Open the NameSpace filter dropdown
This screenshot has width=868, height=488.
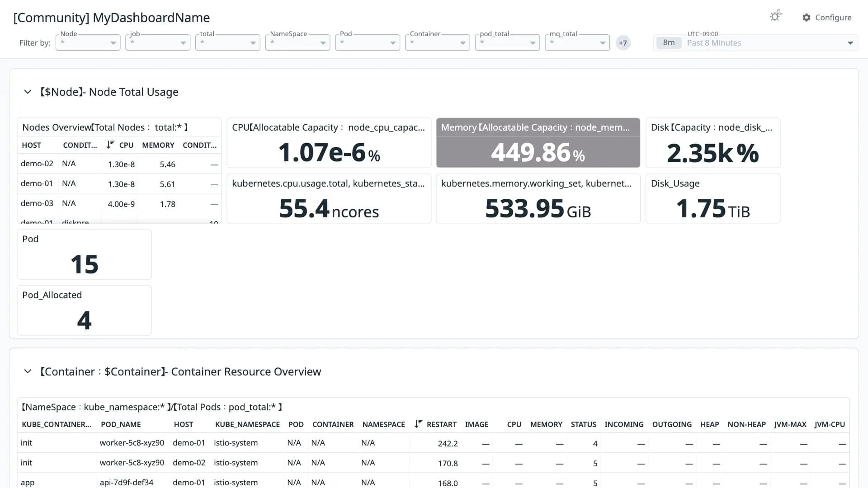click(297, 42)
